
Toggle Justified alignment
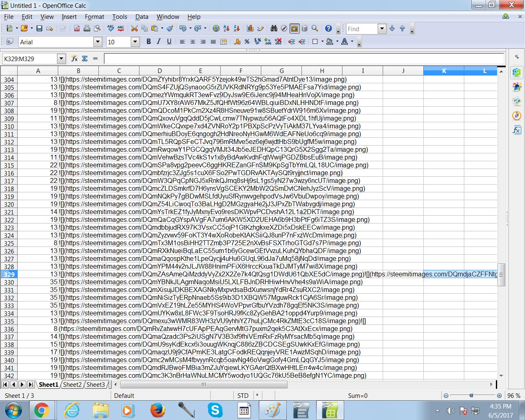213,41
